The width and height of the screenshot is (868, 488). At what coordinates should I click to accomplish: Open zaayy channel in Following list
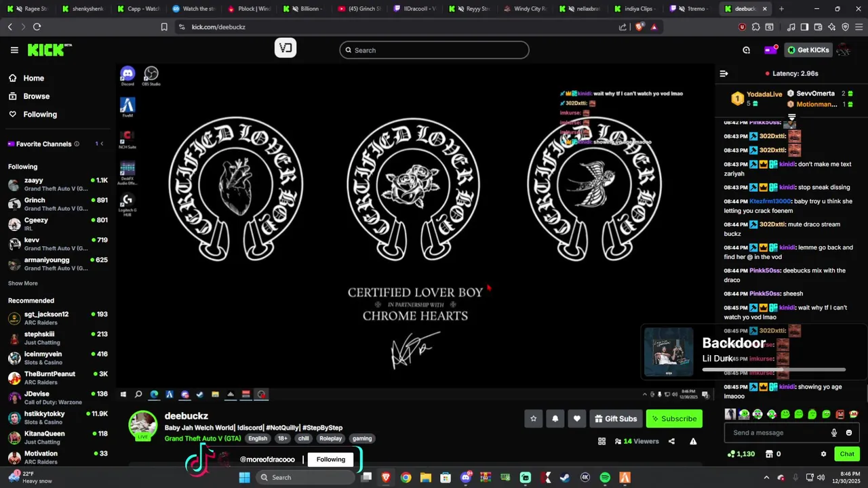(58, 185)
